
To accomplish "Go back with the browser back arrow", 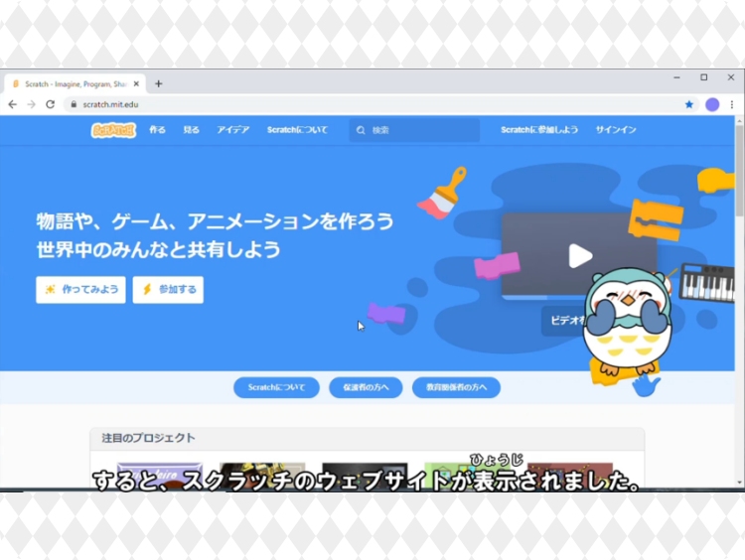I will coord(12,104).
